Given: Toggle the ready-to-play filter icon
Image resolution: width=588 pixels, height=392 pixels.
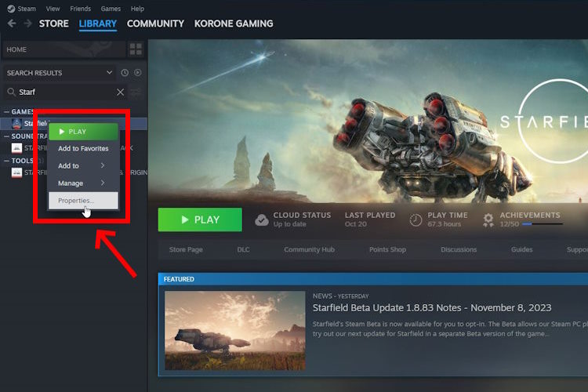Looking at the screenshot, I should pos(138,73).
